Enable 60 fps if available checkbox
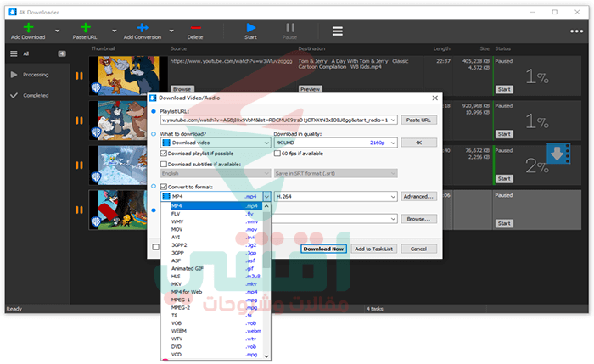Screen dimensions: 594x364 tap(277, 154)
